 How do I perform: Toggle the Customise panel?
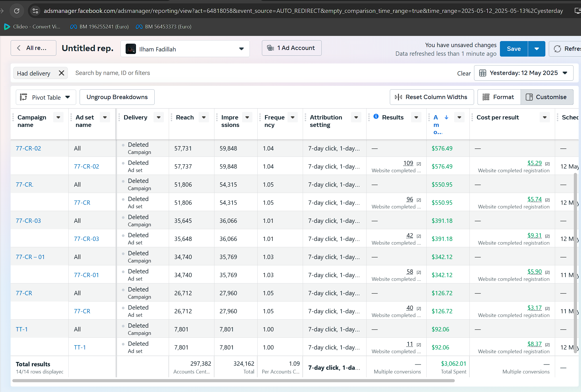point(547,97)
